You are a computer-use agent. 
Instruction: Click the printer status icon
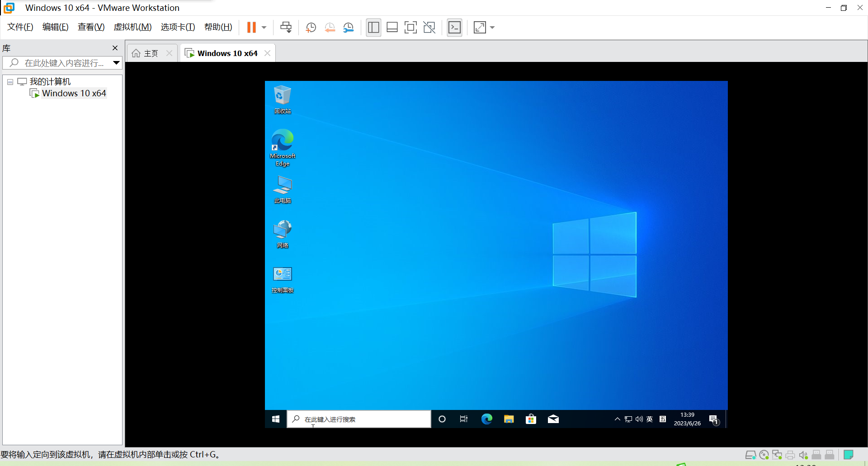(x=790, y=455)
